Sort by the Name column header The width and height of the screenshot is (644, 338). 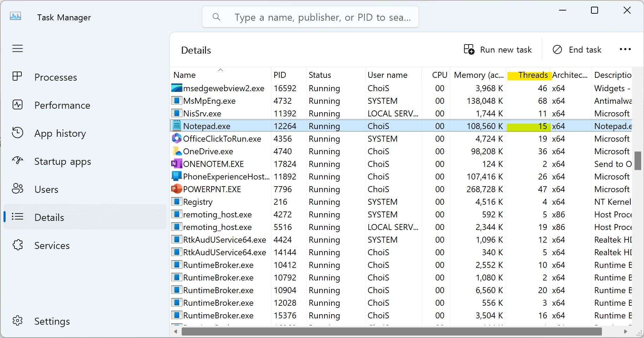coord(220,75)
